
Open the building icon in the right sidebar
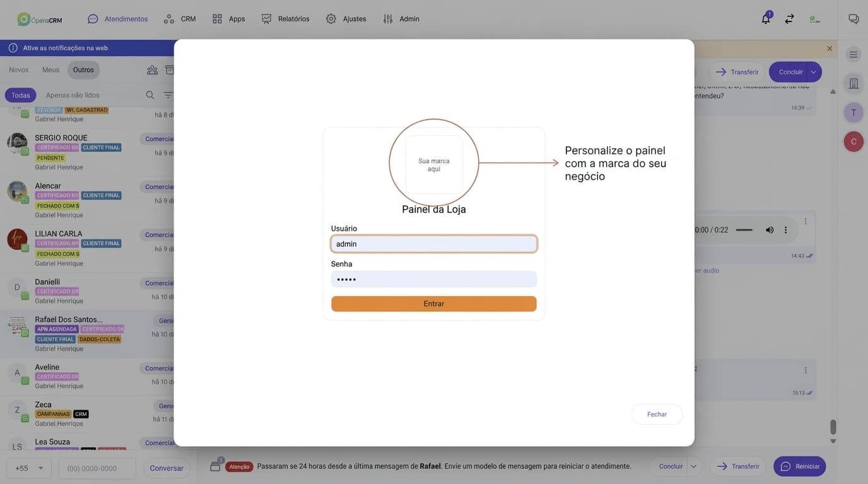(x=853, y=83)
